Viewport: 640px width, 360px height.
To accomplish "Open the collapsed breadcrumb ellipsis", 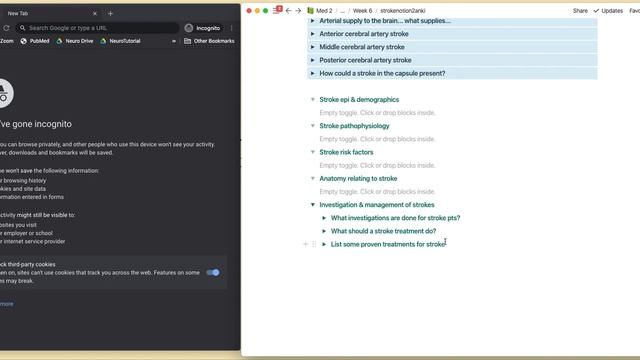I will (342, 11).
